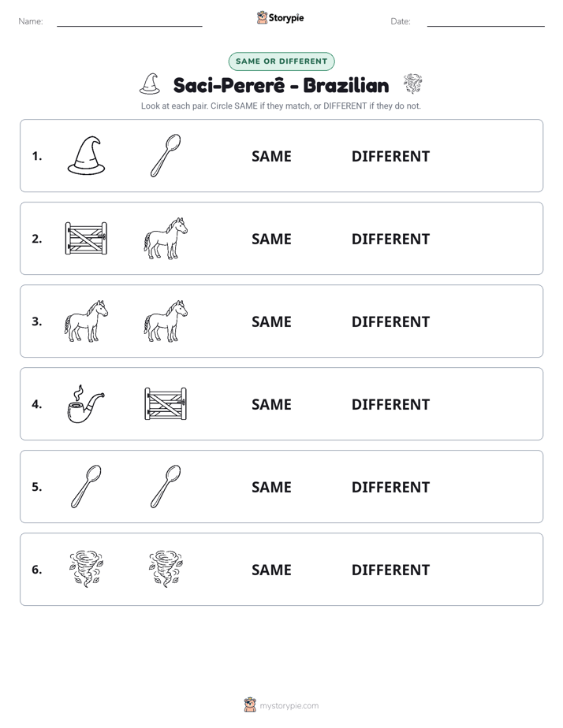Choose SAME for pair 5

pos(271,487)
